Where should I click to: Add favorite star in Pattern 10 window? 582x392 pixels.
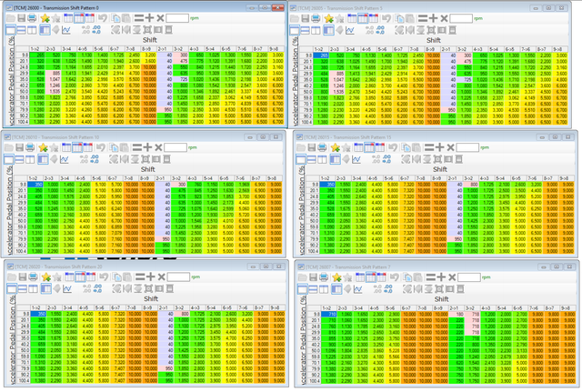pyautogui.click(x=43, y=147)
